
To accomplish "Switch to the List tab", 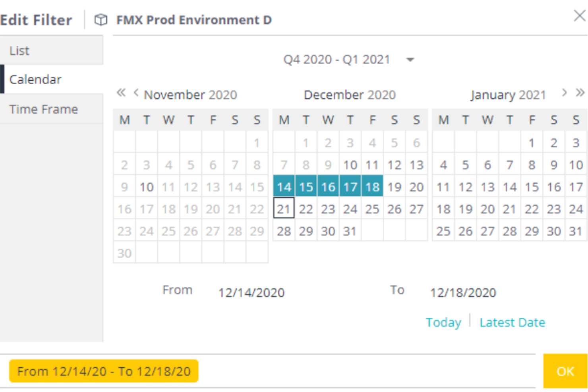I will point(19,50).
